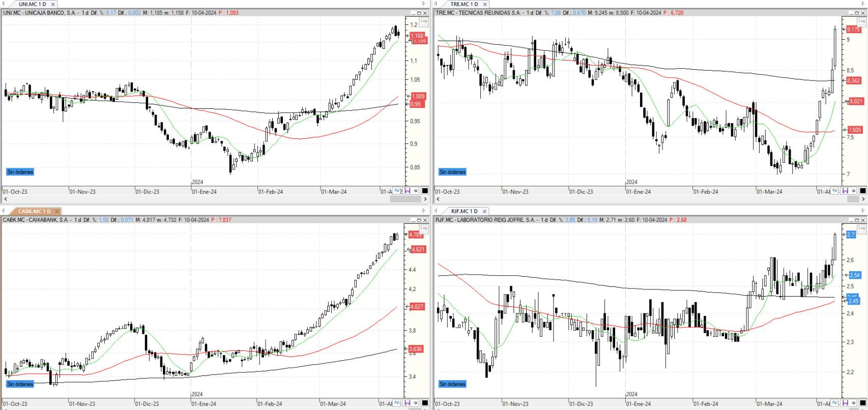Screen dimensions: 868x410
Task: Click the wave lines icon in TRE.MC chart
Action: point(834,191)
